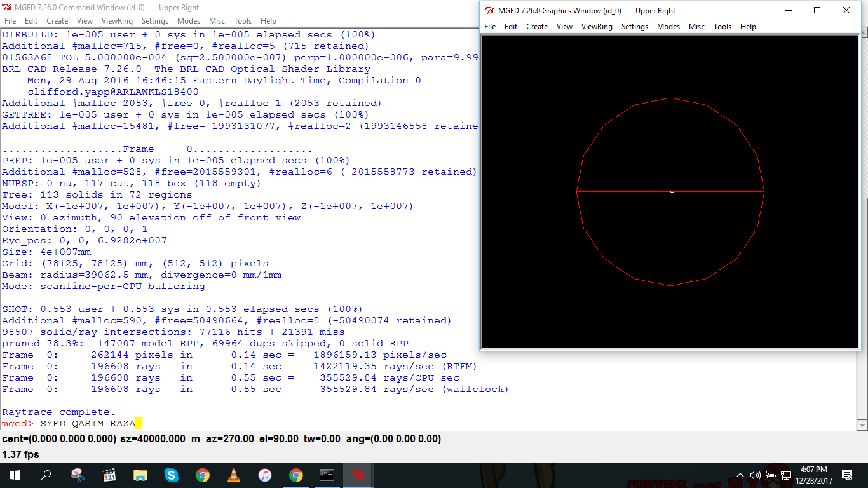Click the active MGED Tk taskbar icon

[x=358, y=475]
